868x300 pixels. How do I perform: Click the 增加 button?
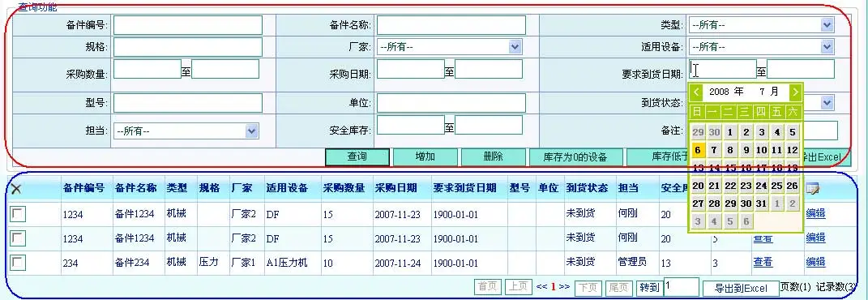click(x=425, y=157)
